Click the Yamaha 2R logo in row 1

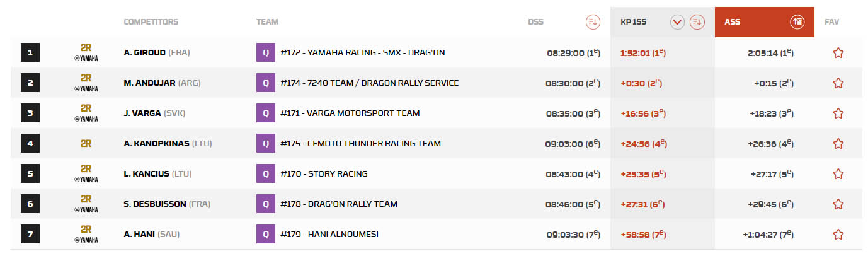click(86, 53)
